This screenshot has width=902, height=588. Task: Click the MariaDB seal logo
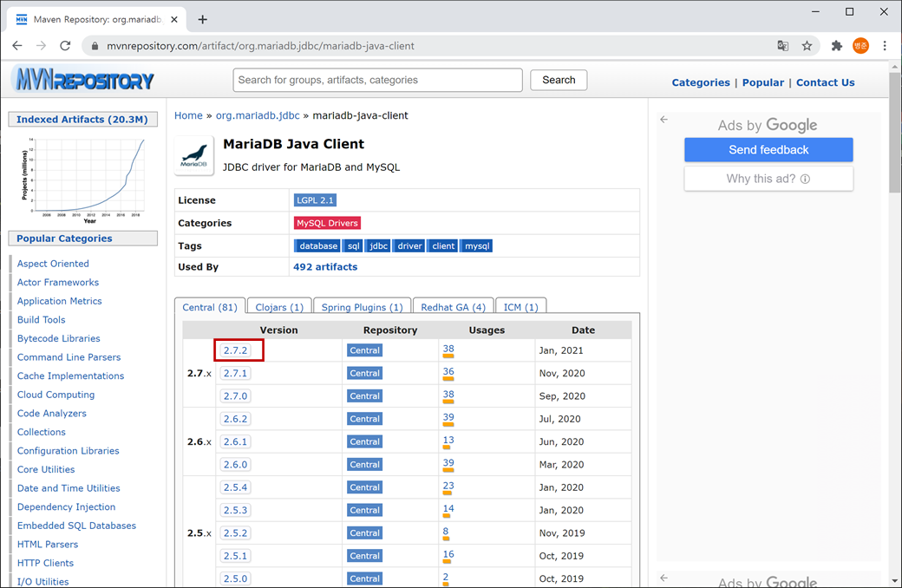pos(194,155)
